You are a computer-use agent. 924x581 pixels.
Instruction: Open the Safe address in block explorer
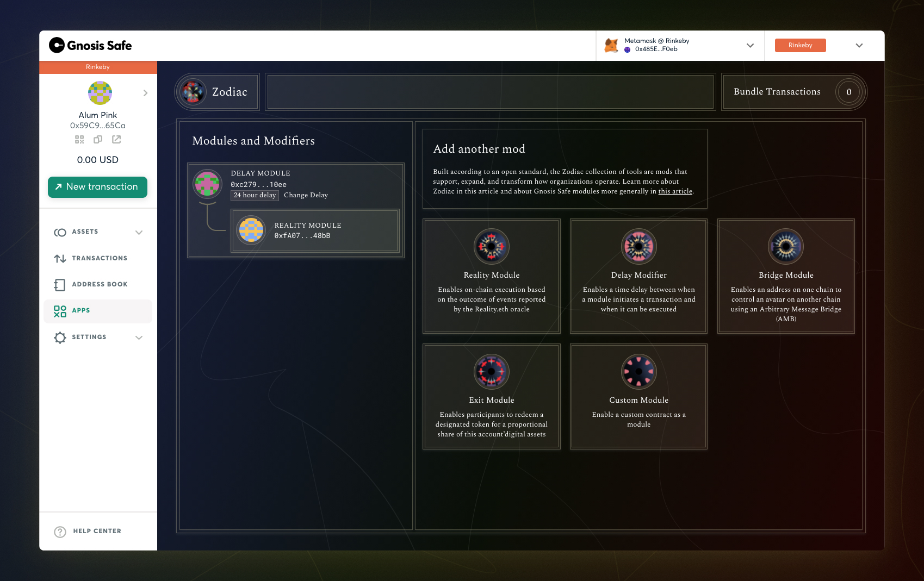click(x=116, y=139)
